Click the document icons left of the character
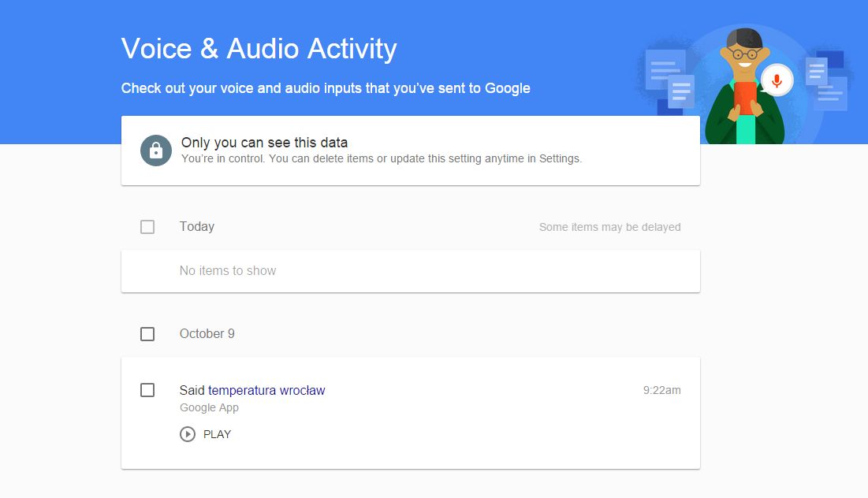The image size is (868, 498). click(670, 79)
